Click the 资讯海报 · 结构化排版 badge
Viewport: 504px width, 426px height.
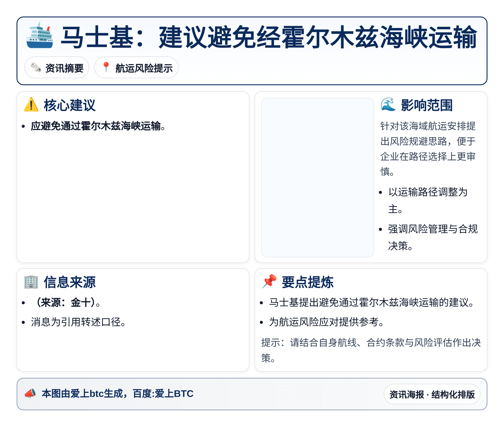pos(432,394)
